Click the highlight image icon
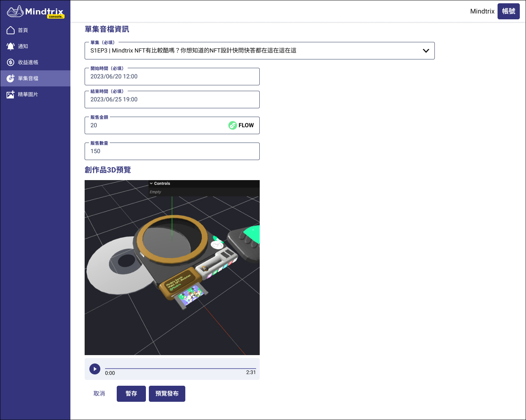526x420 pixels. (x=11, y=94)
